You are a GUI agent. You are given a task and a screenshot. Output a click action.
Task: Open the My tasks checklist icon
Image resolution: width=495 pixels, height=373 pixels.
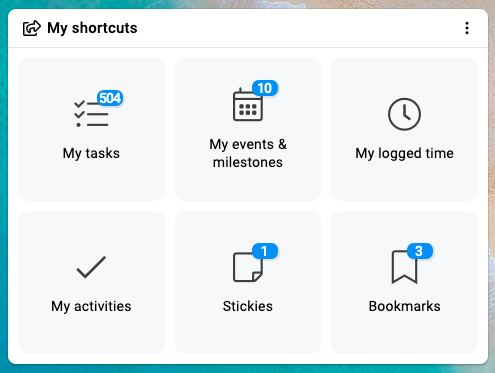91,114
